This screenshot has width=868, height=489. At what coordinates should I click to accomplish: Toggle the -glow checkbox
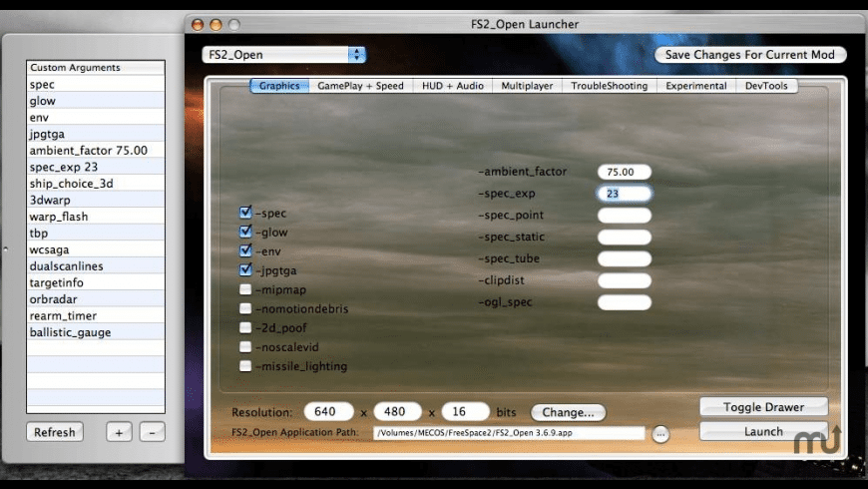tap(245, 232)
